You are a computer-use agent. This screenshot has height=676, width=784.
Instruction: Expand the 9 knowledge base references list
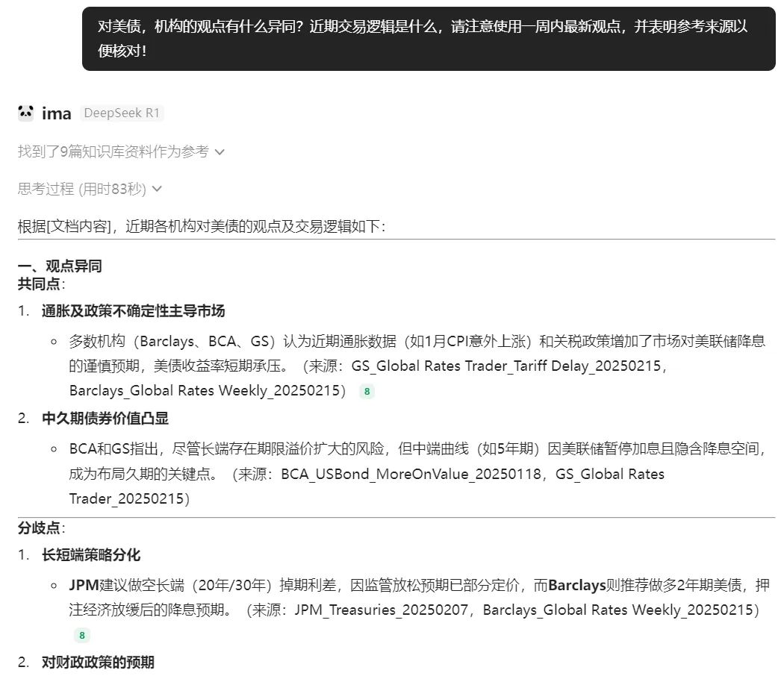tap(219, 151)
